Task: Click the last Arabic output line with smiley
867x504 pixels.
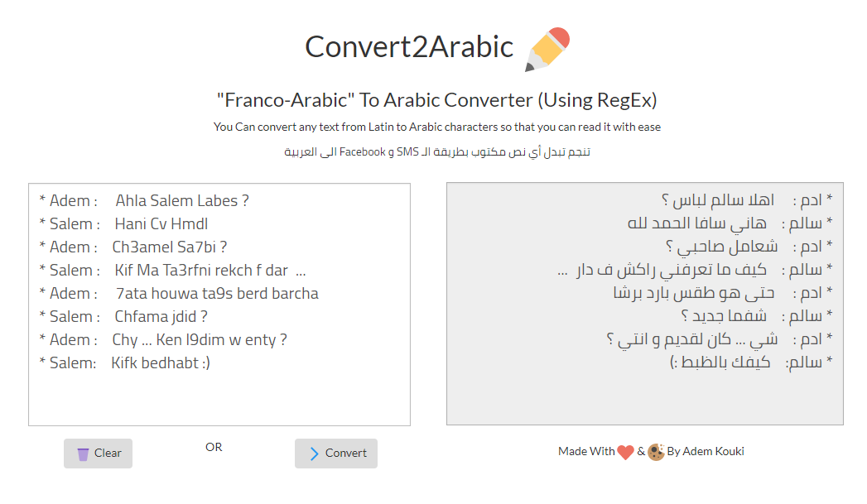Action: pos(751,362)
